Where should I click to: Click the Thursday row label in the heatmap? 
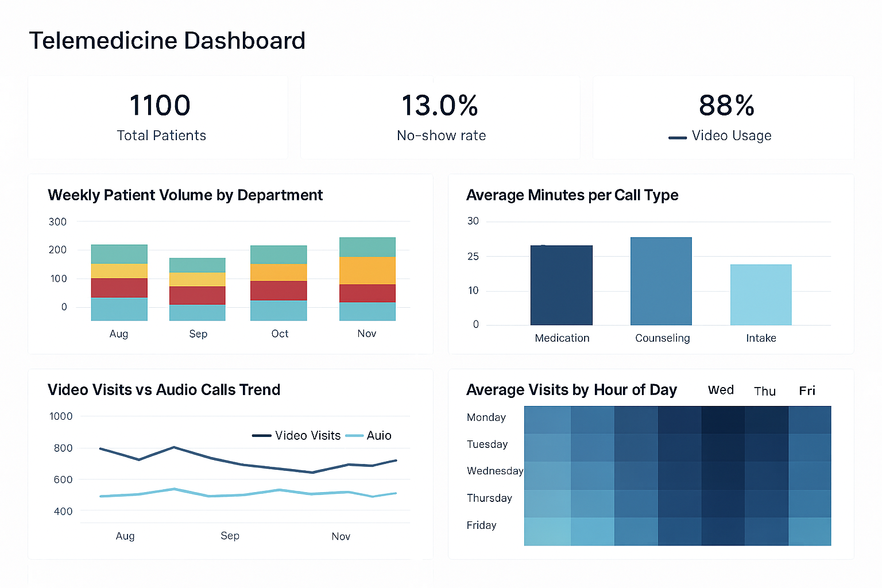[x=489, y=498]
